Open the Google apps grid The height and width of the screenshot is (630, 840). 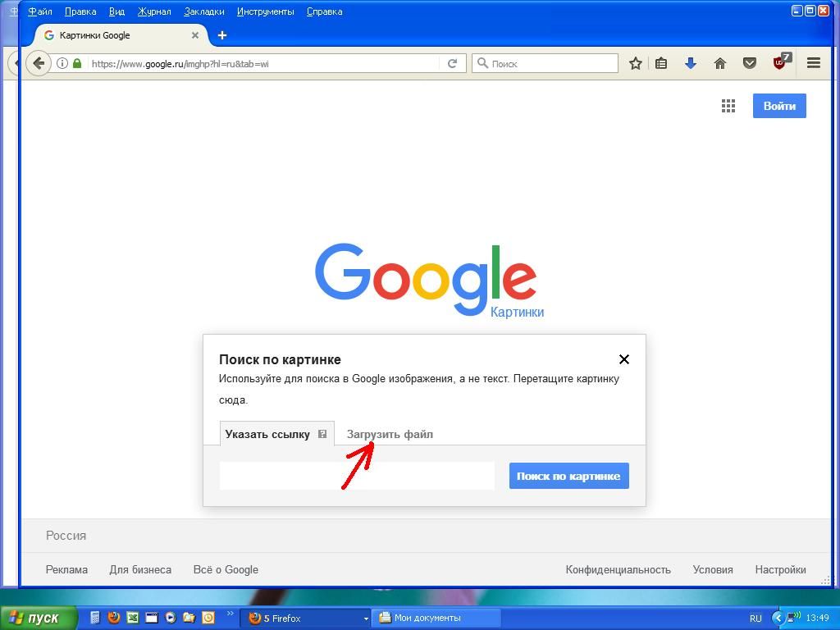[x=728, y=106]
